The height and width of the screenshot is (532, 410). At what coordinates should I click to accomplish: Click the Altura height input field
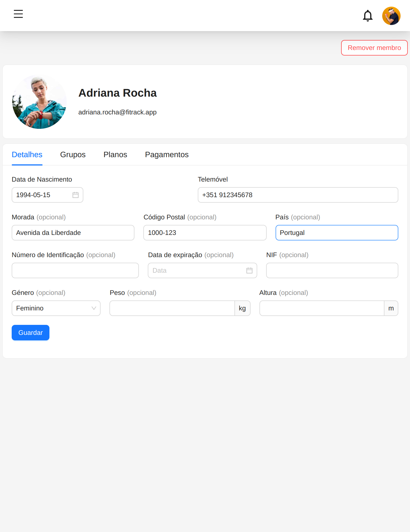pyautogui.click(x=322, y=308)
